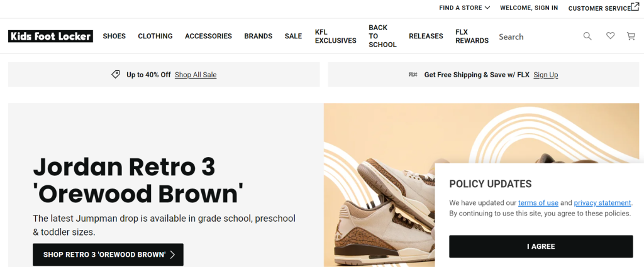This screenshot has height=267, width=644.
Task: Select the KFL Exclusives nav item
Action: [x=336, y=36]
